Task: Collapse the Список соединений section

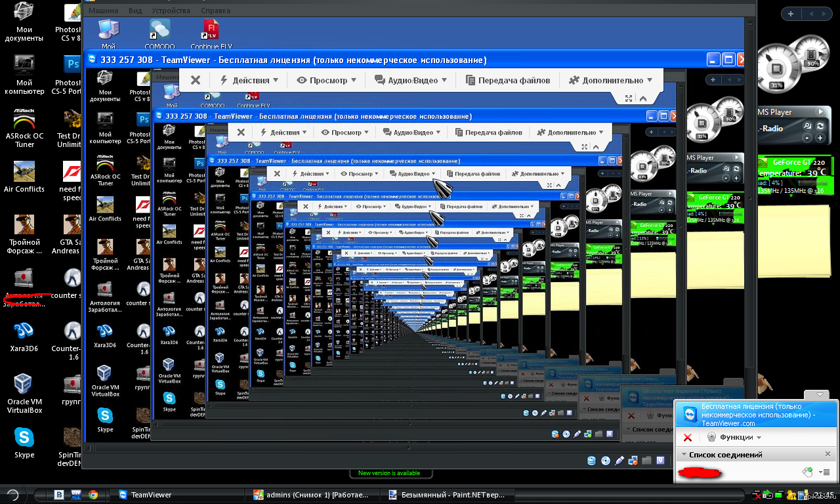Action: pos(684,455)
